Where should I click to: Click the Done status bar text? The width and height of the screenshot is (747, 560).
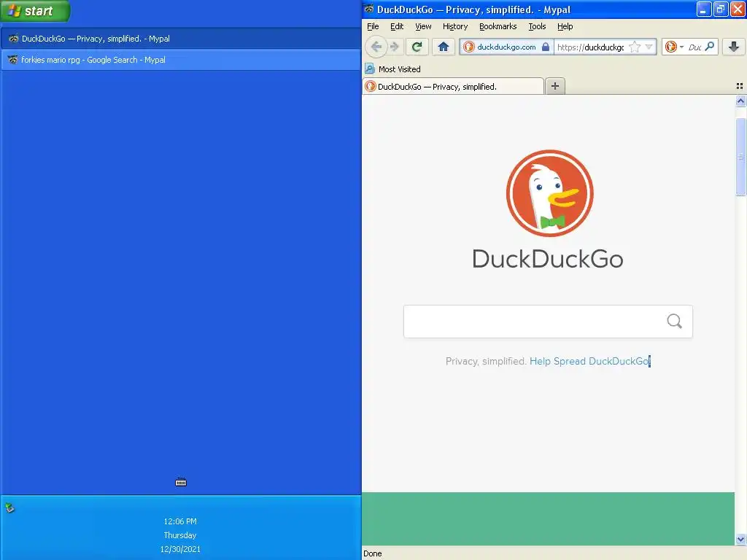[373, 553]
